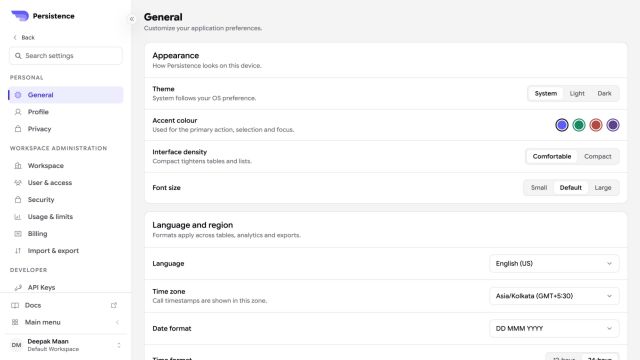Click the Import & export arrows icon
The image size is (640, 360).
tap(18, 251)
